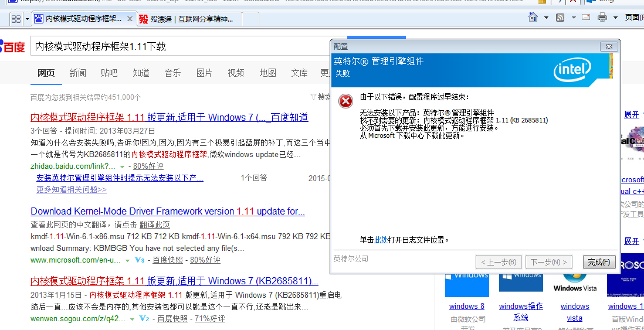Switch to the 殁漂遥 browser tab
The image size is (644, 330).
click(189, 19)
